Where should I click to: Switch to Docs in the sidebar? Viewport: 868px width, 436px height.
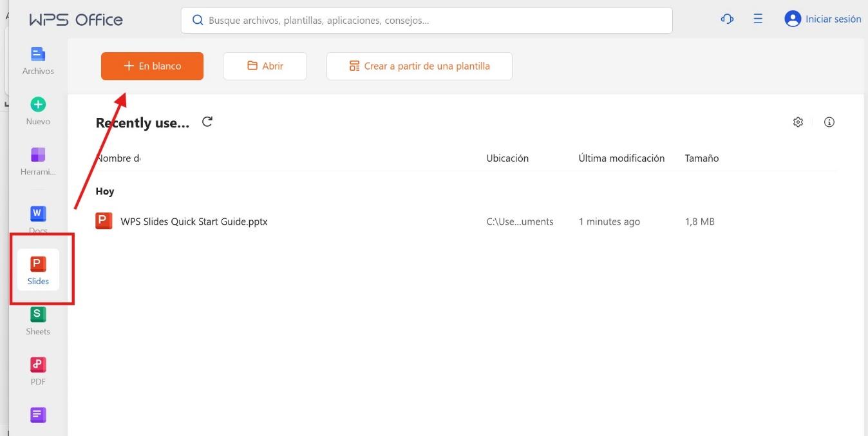pos(37,218)
